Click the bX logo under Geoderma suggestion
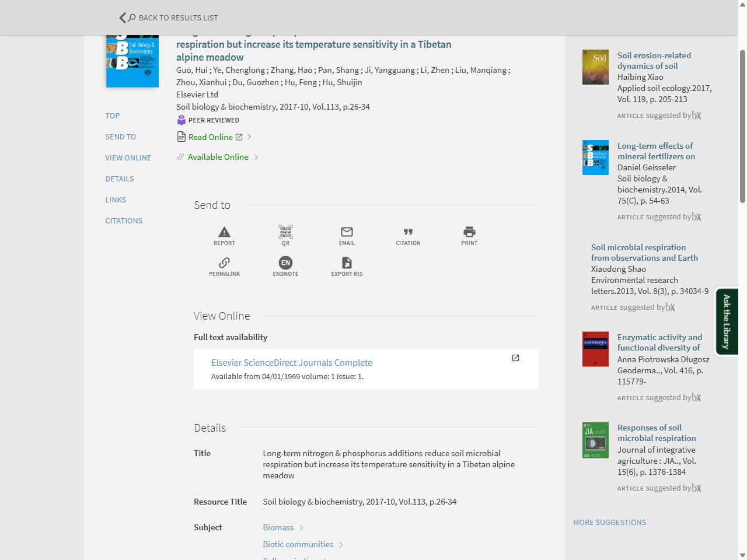 [x=696, y=398]
